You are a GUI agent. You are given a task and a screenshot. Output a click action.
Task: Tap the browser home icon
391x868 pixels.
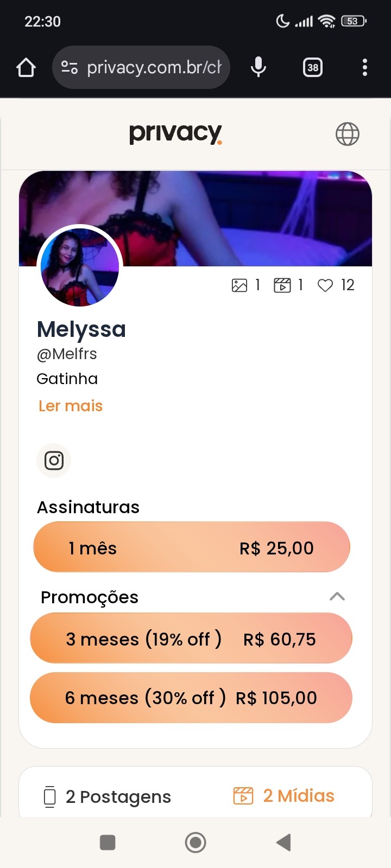point(26,68)
